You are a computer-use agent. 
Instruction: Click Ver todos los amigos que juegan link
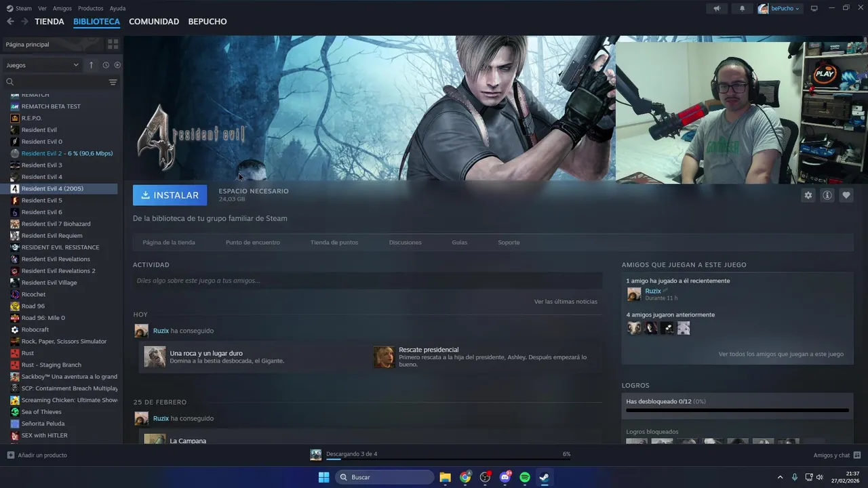[x=781, y=354]
